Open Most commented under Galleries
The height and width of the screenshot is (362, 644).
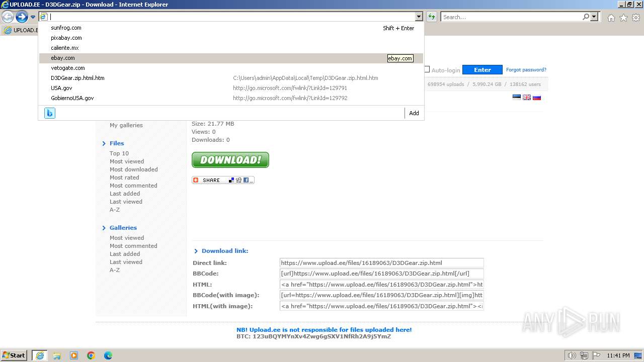[133, 246]
